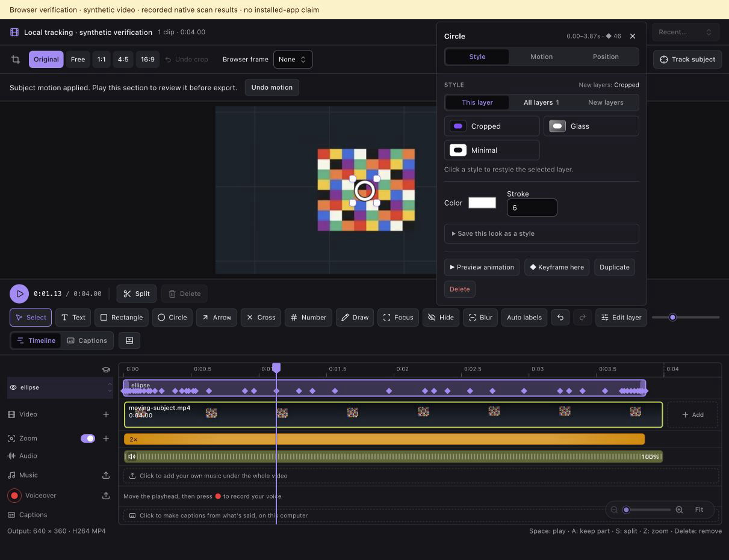Activate the Arrow annotation tool
729x560 pixels.
[x=217, y=318]
